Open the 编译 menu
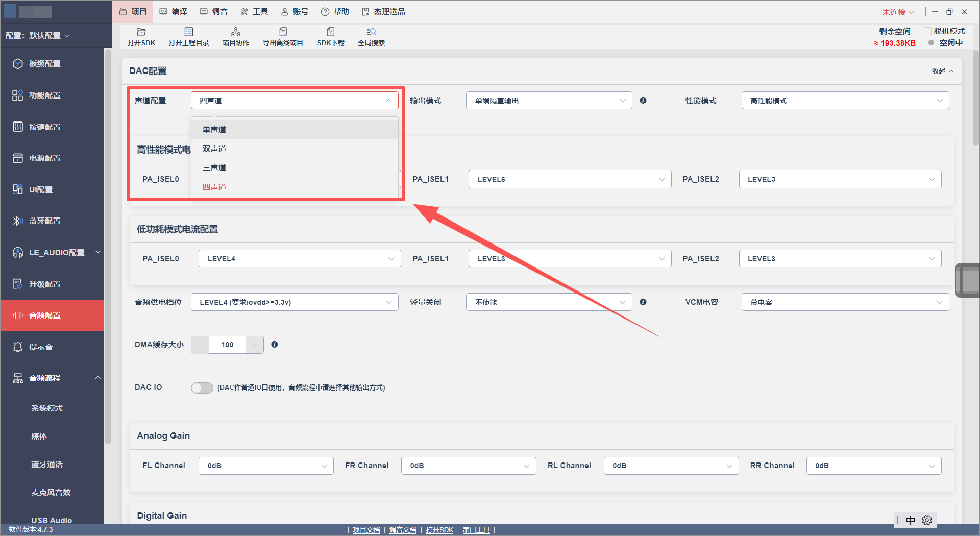The width and height of the screenshot is (980, 536). point(174,12)
